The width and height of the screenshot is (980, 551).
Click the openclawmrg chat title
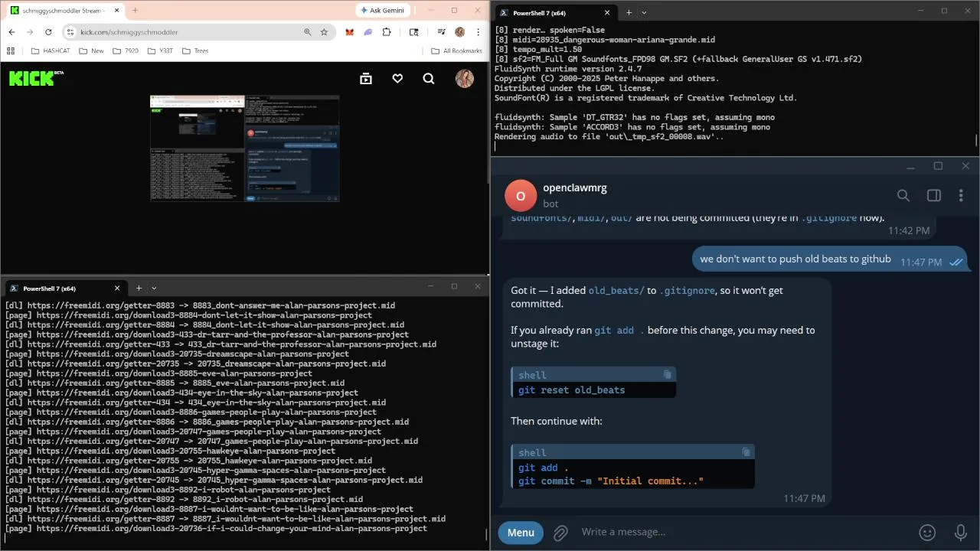(x=575, y=187)
